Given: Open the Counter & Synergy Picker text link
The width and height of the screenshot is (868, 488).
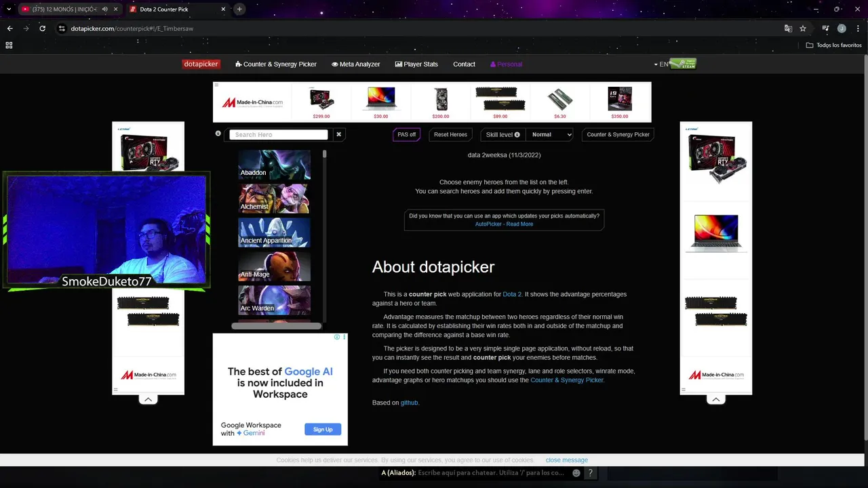Looking at the screenshot, I should tap(567, 380).
